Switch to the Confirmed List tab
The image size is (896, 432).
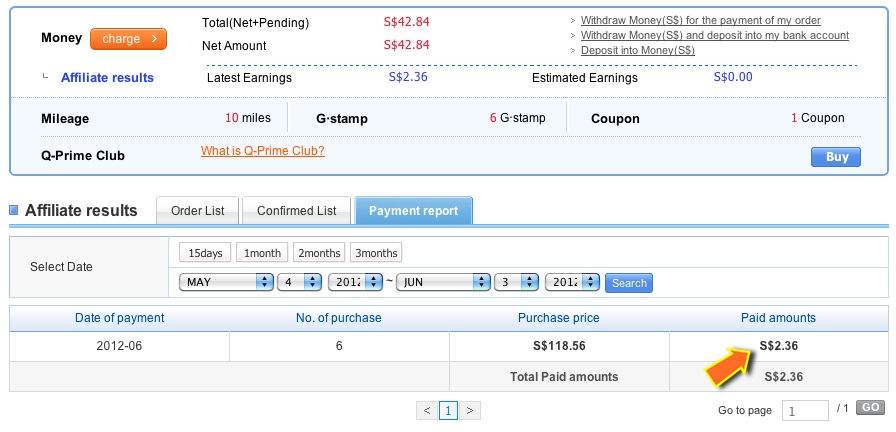click(297, 211)
